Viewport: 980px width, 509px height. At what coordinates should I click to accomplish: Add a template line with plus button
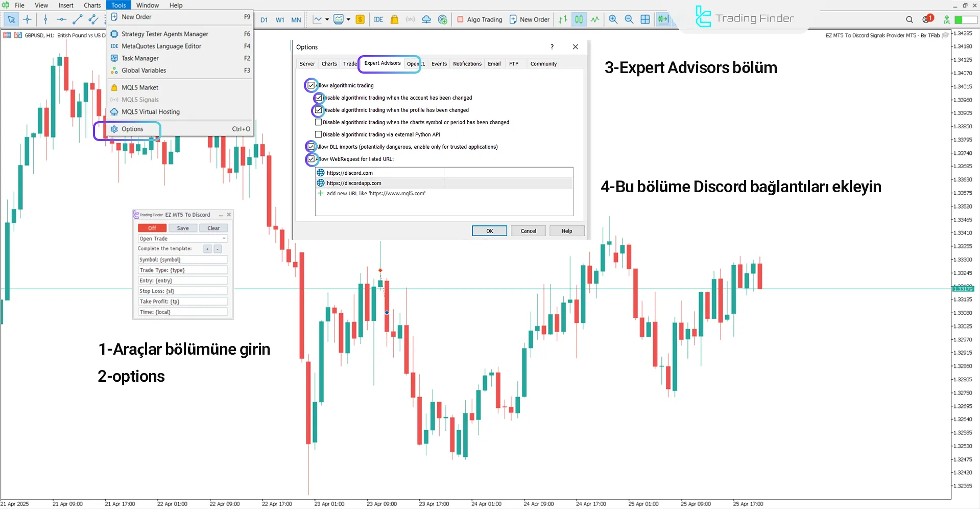pos(207,249)
